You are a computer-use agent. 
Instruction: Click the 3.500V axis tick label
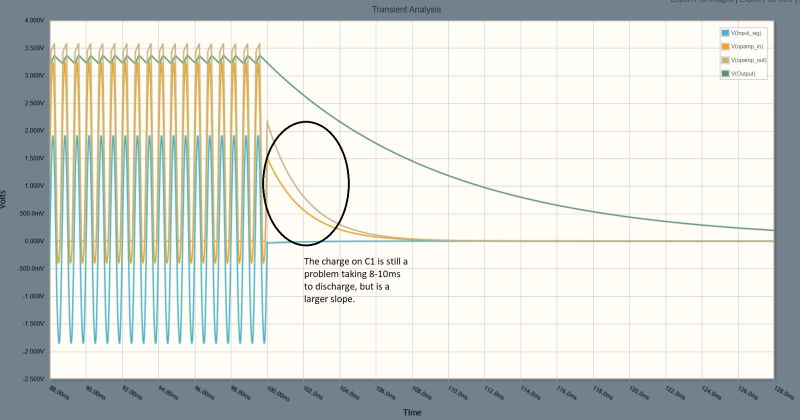tap(34, 48)
